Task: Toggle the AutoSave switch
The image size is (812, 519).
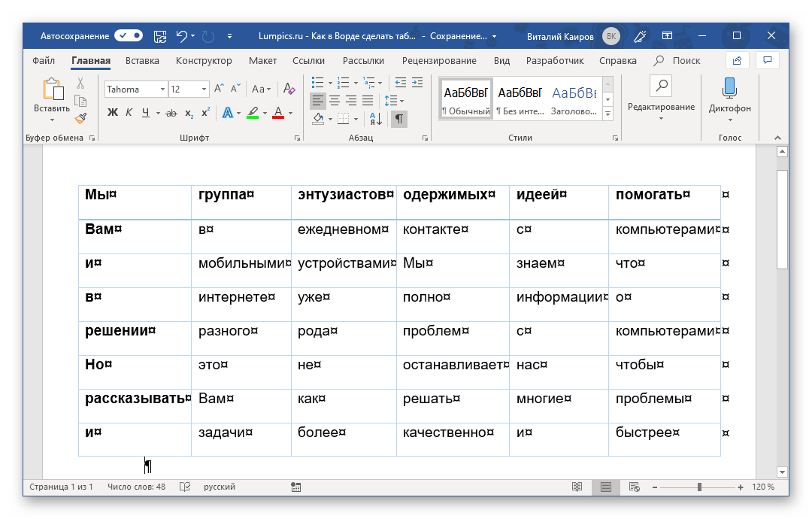Action: (129, 35)
